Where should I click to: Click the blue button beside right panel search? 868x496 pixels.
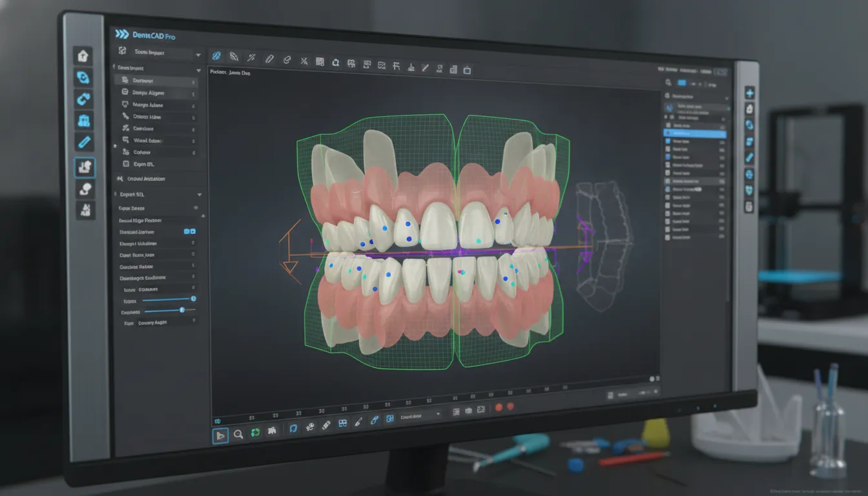[681, 83]
